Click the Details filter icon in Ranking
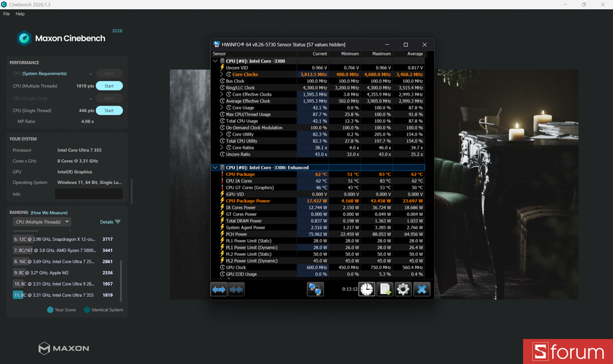The width and height of the screenshot is (613, 364). click(x=117, y=222)
